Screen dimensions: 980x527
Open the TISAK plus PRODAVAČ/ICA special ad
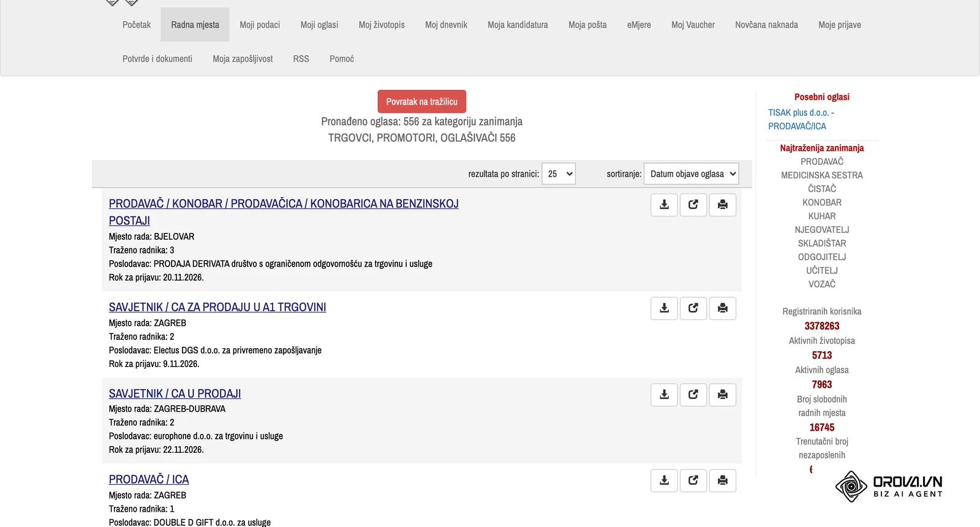point(801,119)
